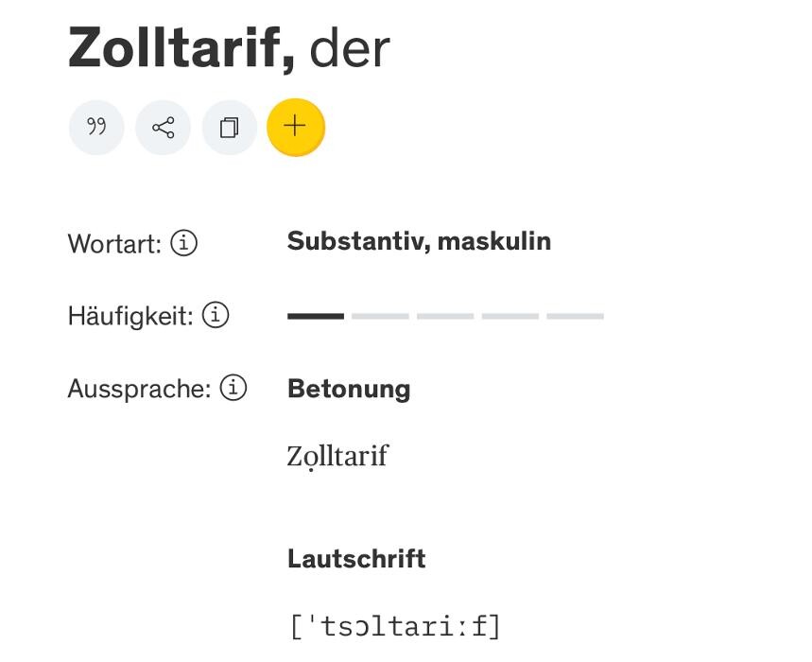Open the share options icon
This screenshot has width=812, height=662.
click(163, 128)
